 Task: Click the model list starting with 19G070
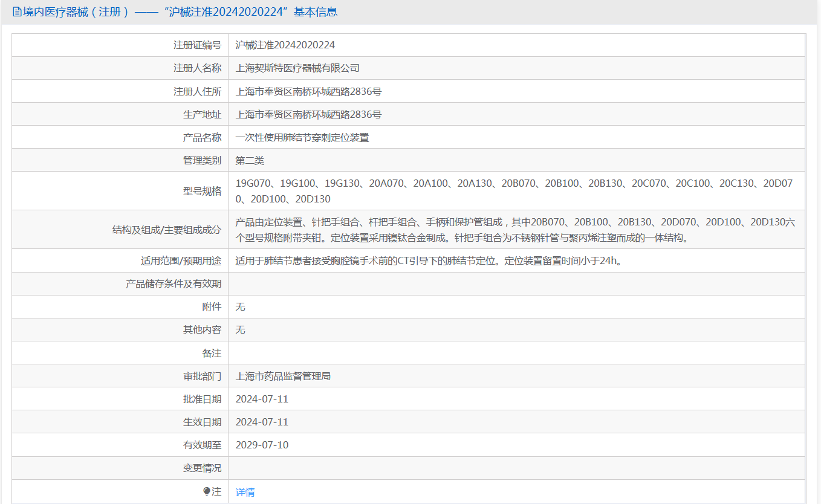click(514, 191)
